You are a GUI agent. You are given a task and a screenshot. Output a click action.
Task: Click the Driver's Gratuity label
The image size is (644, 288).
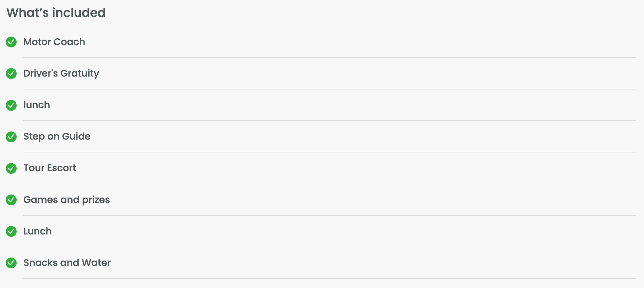point(61,74)
